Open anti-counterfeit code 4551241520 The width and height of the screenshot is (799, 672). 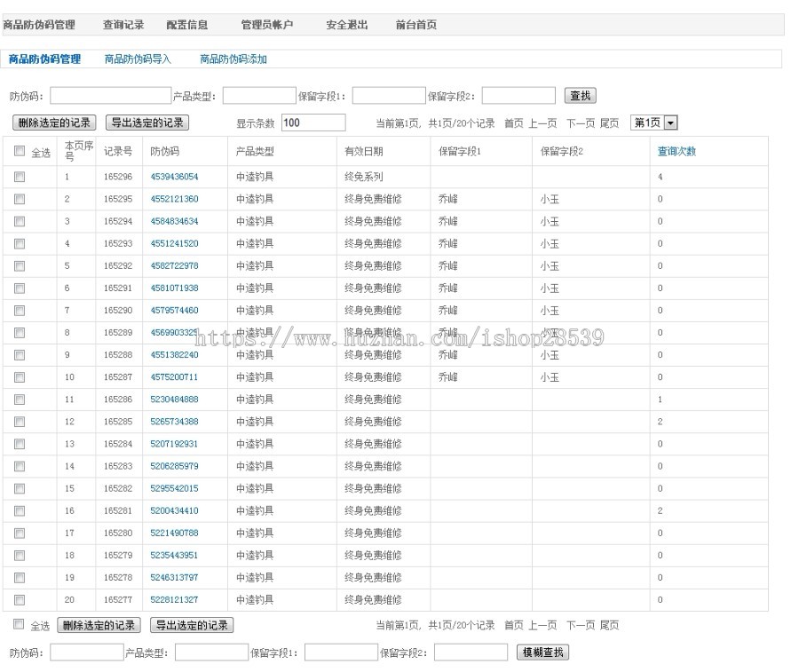point(174,243)
